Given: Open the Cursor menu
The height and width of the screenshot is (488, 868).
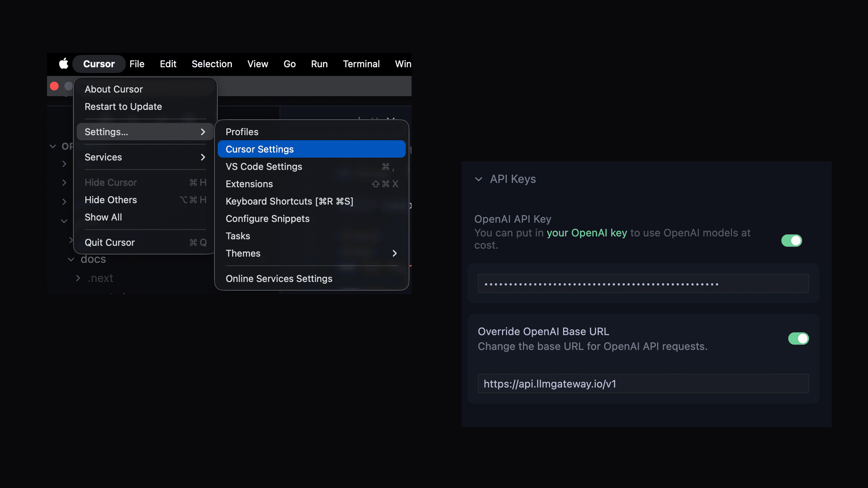Looking at the screenshot, I should point(99,64).
